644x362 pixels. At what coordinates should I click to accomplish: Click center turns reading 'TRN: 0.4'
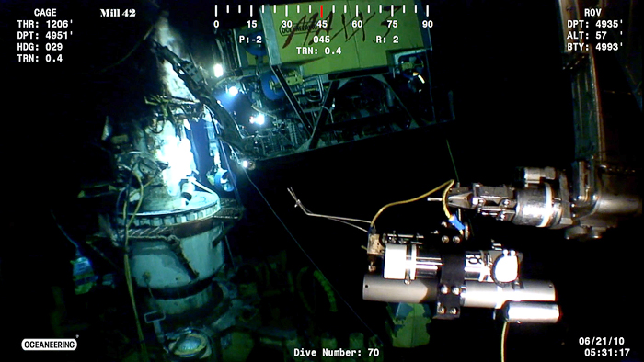point(319,51)
